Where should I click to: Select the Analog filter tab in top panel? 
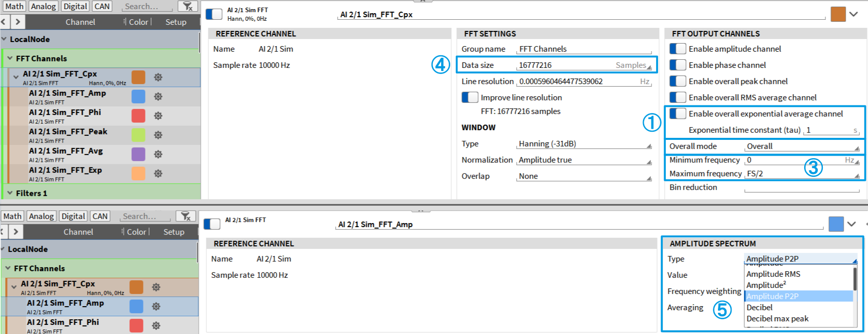[x=43, y=7]
